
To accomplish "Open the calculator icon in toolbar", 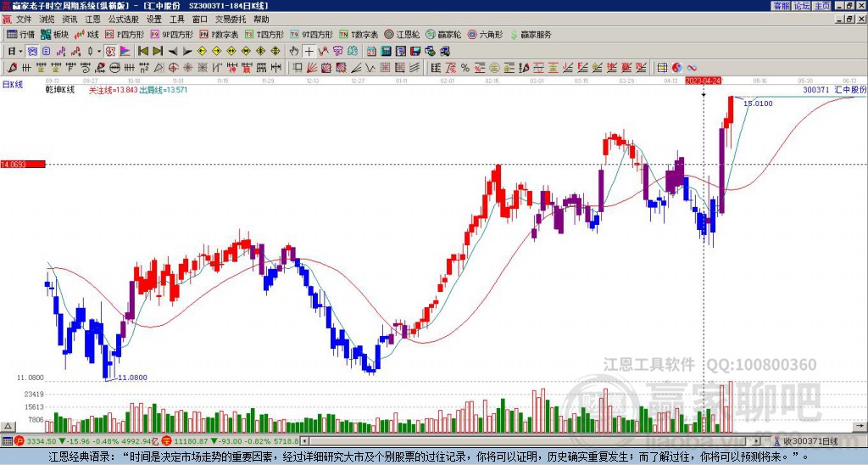I will (x=386, y=52).
